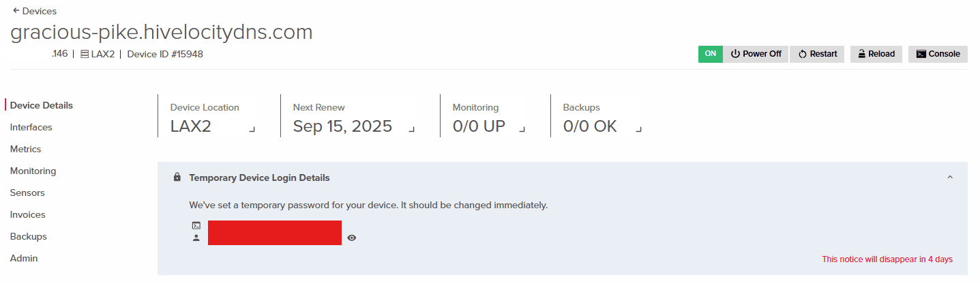Select Admin in the sidebar

[x=24, y=259]
